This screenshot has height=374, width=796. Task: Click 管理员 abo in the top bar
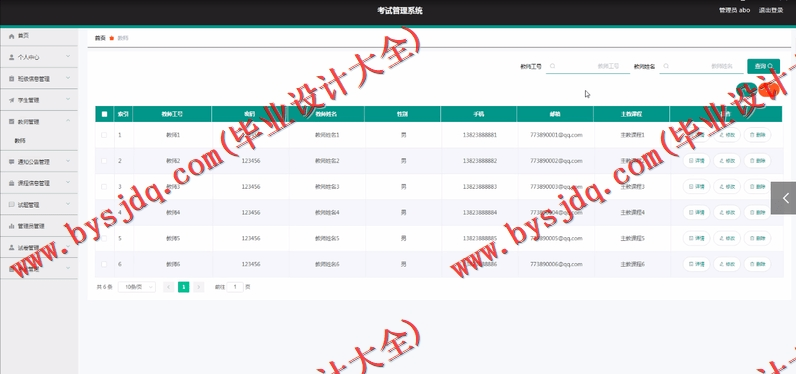(x=734, y=10)
